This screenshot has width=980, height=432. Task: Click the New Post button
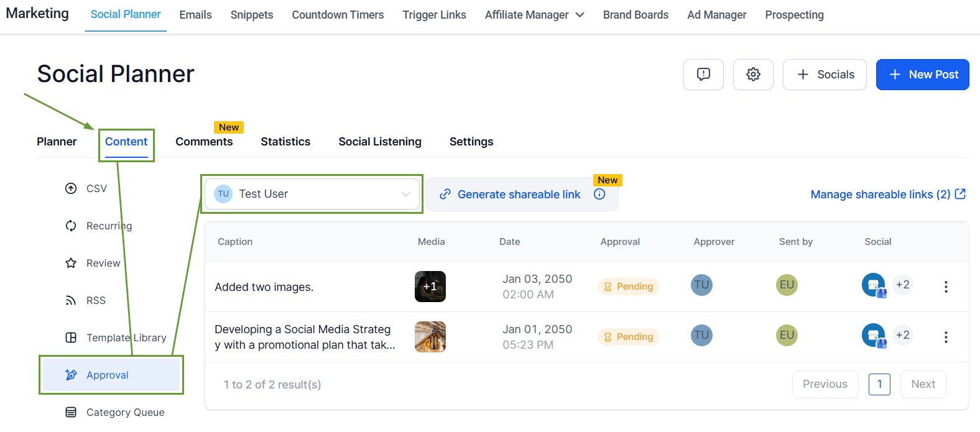922,75
